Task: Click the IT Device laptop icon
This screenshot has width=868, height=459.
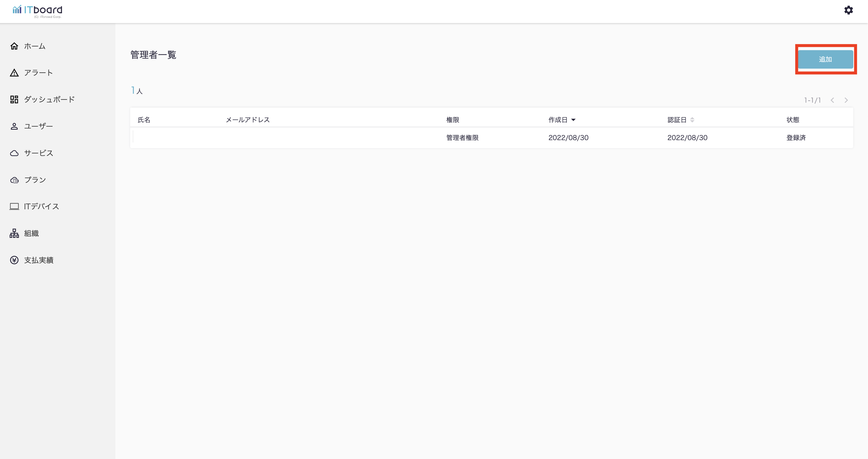Action: pyautogui.click(x=14, y=206)
